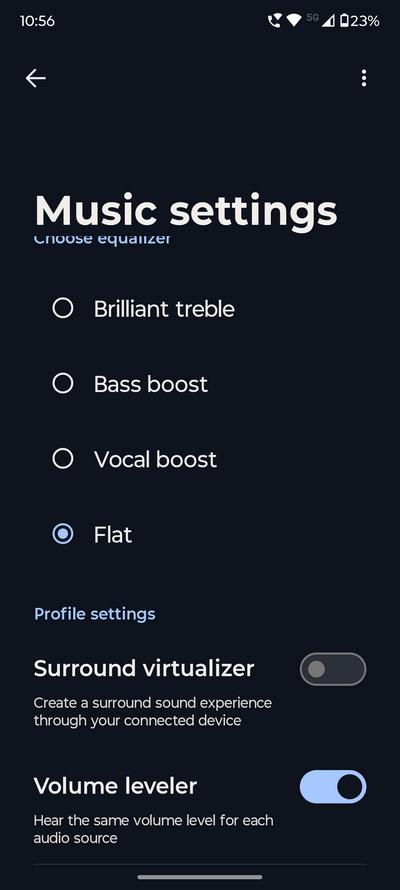Tap the Surround virtualizer setting title
The image size is (400, 890).
tap(144, 669)
